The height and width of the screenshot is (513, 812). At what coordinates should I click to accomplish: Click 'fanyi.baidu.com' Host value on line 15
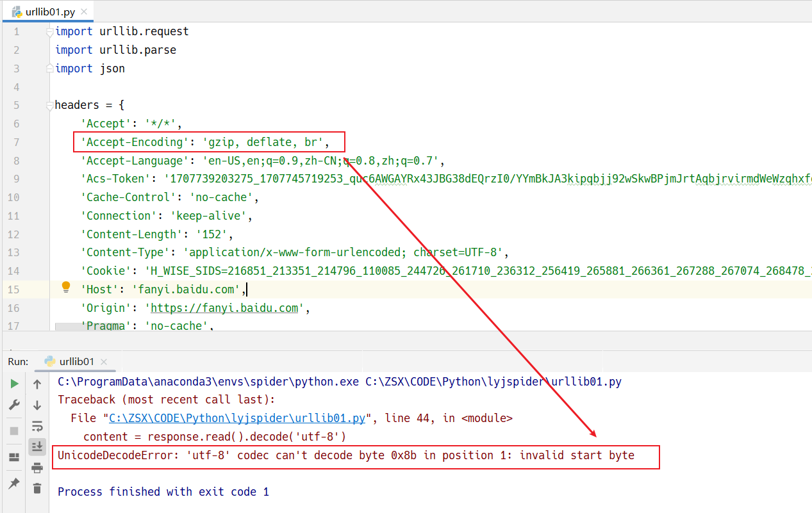186,289
